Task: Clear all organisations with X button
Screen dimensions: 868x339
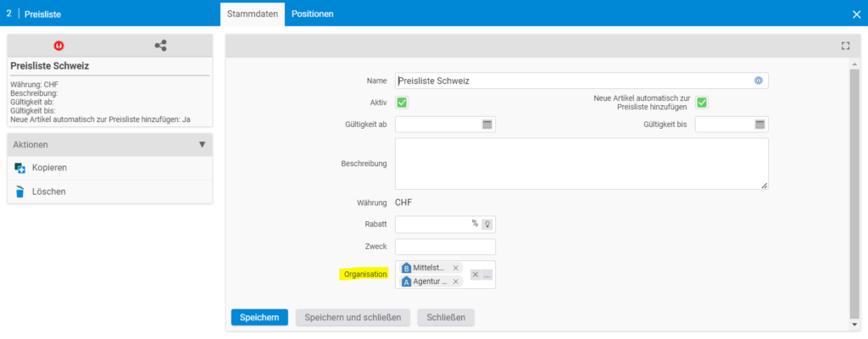Action: coord(476,275)
